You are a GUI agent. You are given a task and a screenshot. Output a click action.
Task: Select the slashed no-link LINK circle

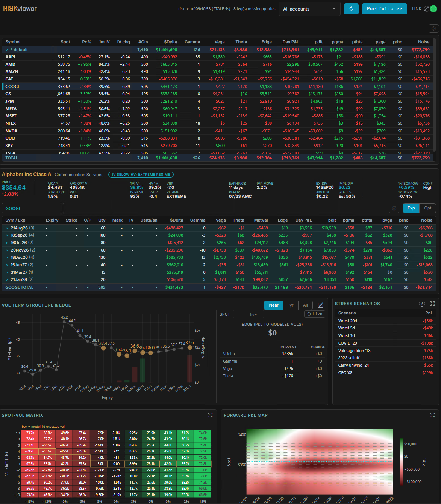click(x=426, y=9)
